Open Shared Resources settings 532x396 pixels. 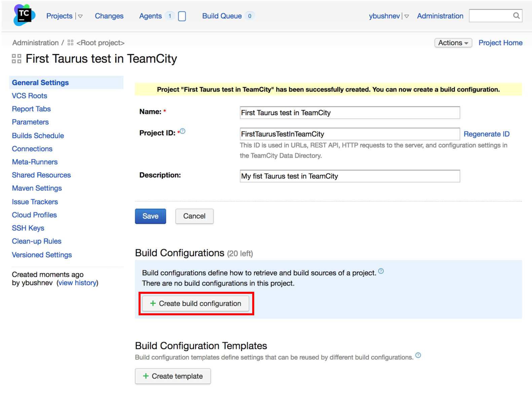click(41, 175)
